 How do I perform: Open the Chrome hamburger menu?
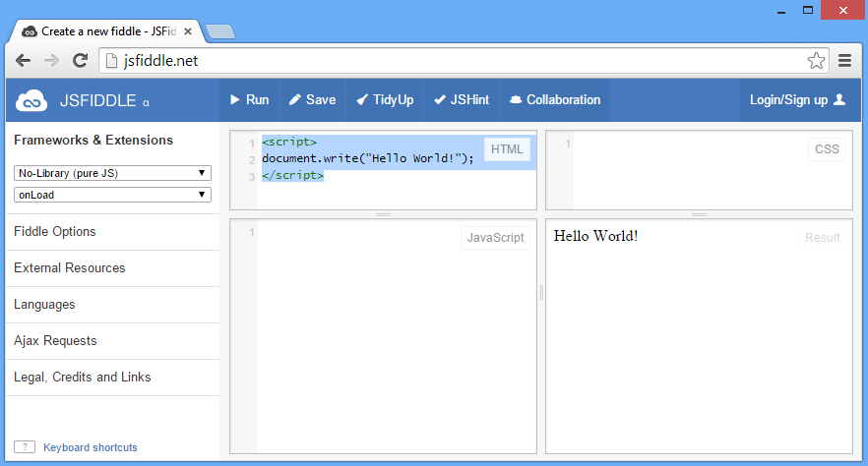[x=844, y=60]
